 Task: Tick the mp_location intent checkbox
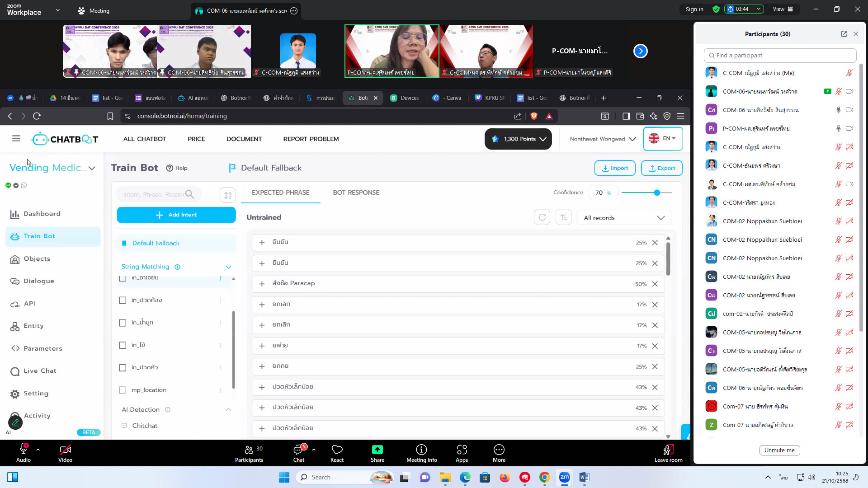tap(123, 390)
